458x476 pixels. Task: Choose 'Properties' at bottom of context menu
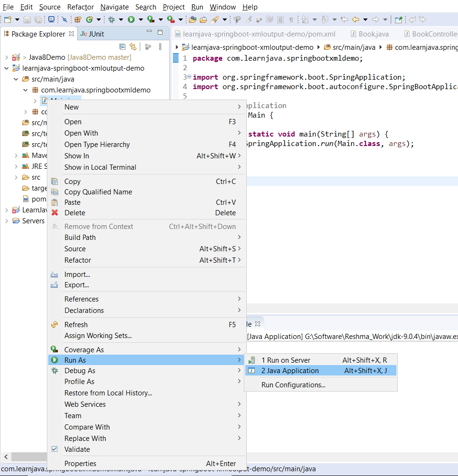[80, 464]
